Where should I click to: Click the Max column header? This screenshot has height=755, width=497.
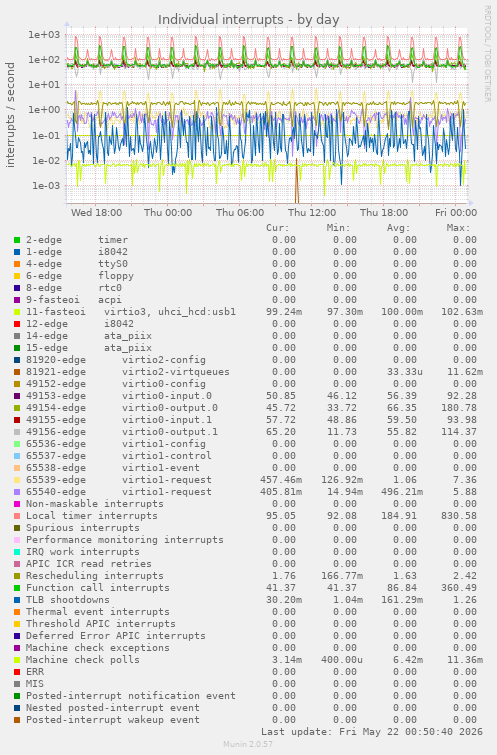pyautogui.click(x=458, y=228)
